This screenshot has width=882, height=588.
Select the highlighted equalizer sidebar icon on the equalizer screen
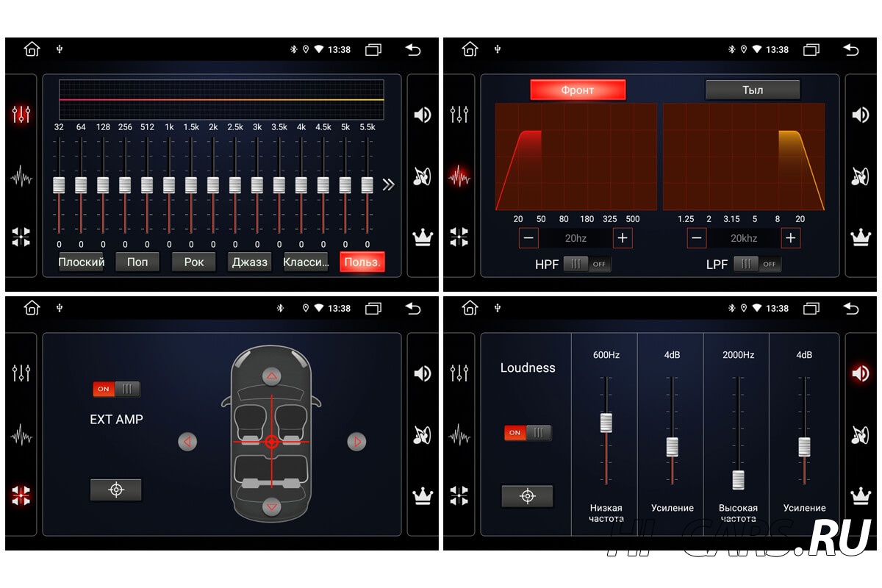21,115
